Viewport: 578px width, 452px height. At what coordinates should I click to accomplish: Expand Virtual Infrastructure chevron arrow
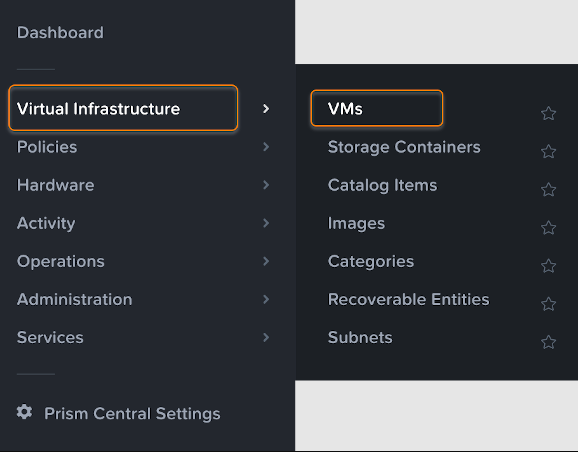coord(266,108)
